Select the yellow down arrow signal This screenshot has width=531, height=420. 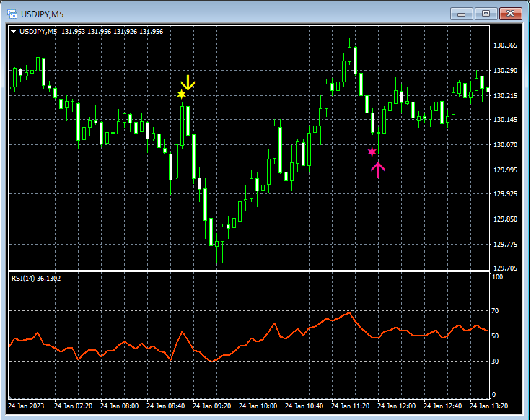(188, 83)
